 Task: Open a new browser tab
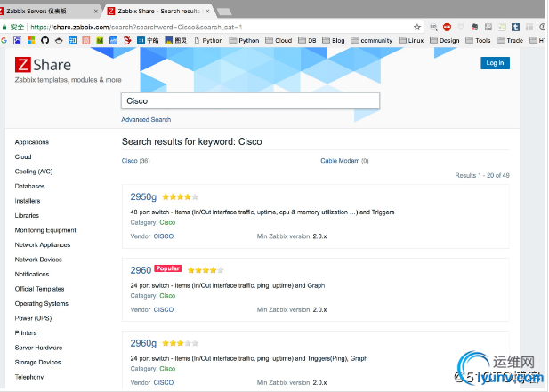click(x=224, y=12)
